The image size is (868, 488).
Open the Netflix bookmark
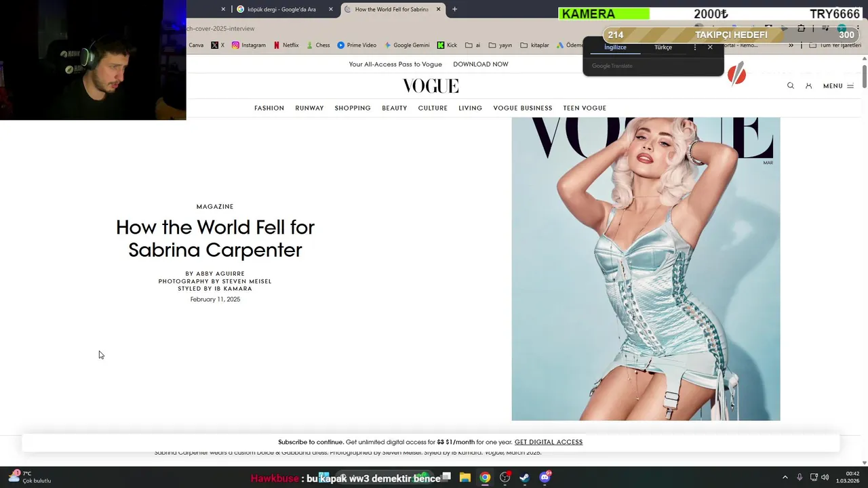pyautogui.click(x=286, y=45)
